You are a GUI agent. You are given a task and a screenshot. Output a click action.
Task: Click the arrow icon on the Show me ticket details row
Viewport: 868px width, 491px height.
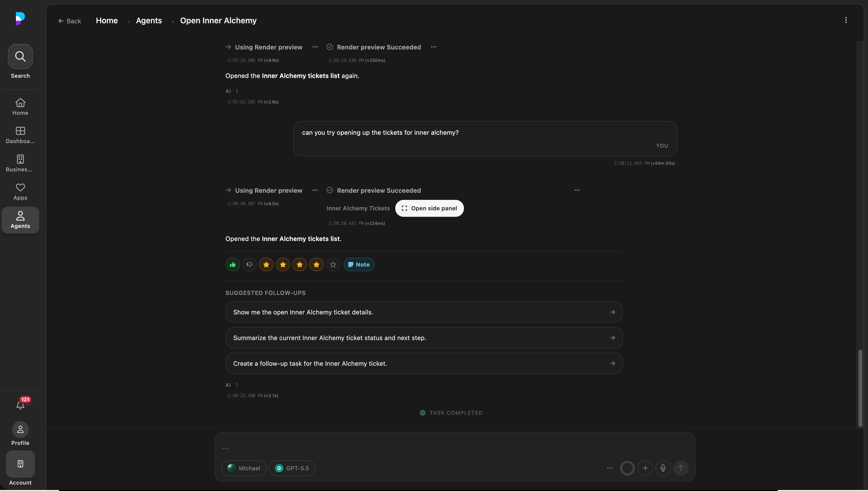click(x=612, y=312)
